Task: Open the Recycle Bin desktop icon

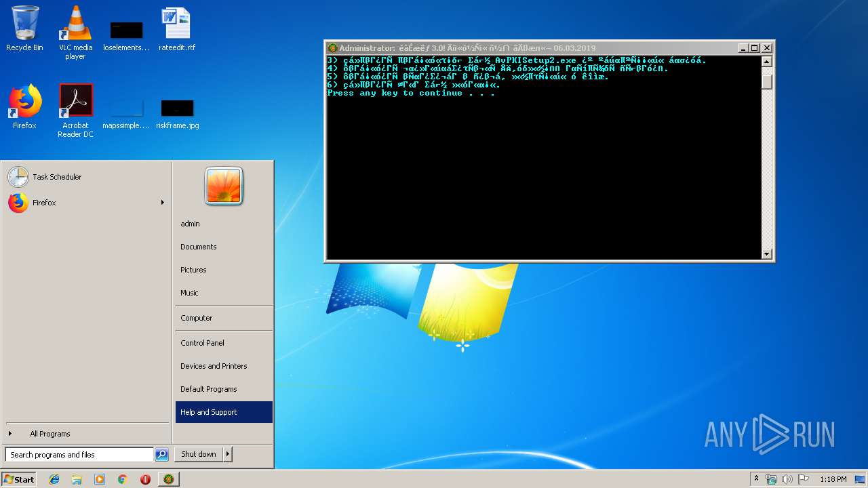Action: point(24,28)
